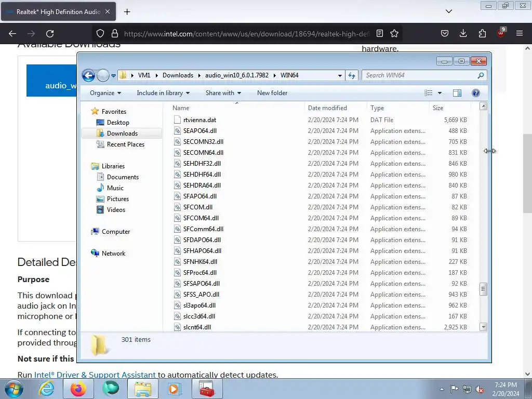Click Explorer forward navigation arrow

tap(103, 75)
